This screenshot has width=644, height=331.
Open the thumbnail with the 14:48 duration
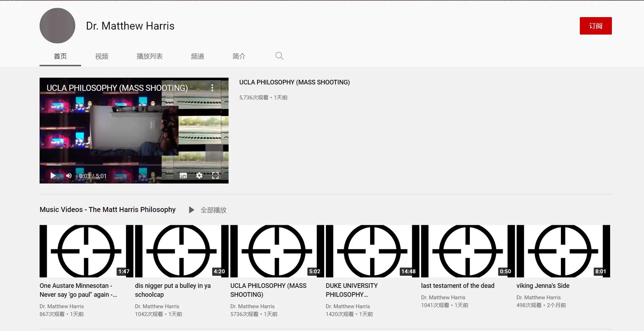coord(373,251)
